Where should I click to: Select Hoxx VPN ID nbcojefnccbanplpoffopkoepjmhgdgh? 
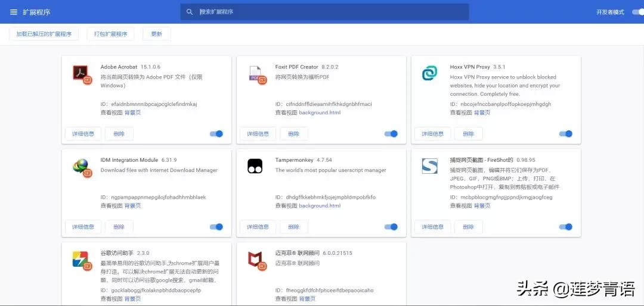pos(506,104)
